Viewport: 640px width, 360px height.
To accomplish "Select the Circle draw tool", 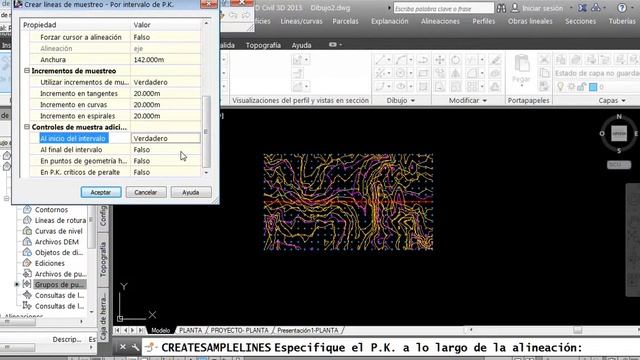I will [x=401, y=73].
